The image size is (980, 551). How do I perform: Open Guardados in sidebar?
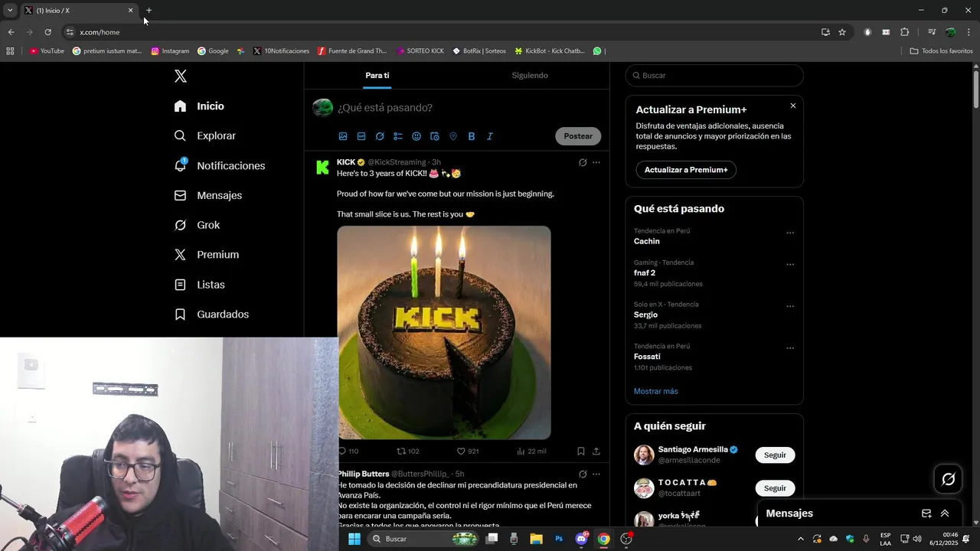coord(212,315)
